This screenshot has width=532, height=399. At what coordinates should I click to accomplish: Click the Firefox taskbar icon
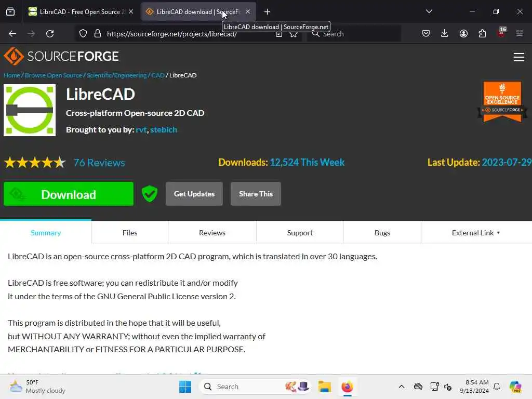pos(348,387)
